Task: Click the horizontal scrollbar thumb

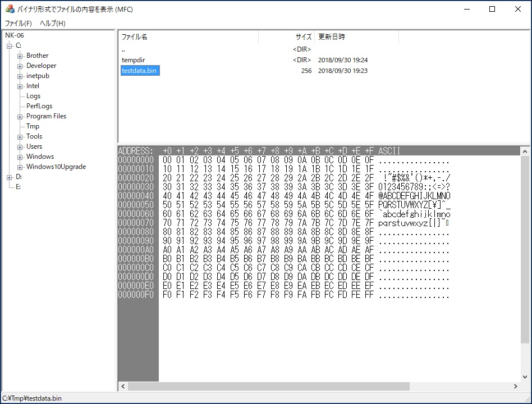Action: tap(268, 386)
